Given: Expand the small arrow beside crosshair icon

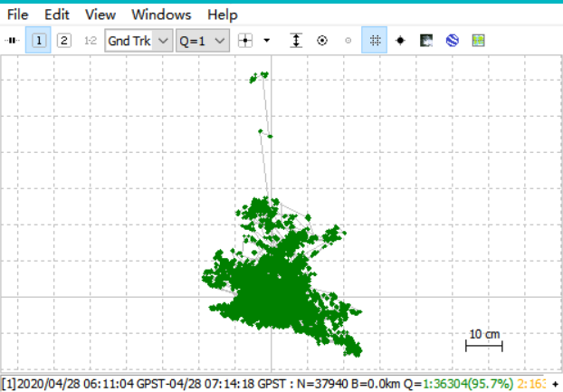Looking at the screenshot, I should (267, 40).
